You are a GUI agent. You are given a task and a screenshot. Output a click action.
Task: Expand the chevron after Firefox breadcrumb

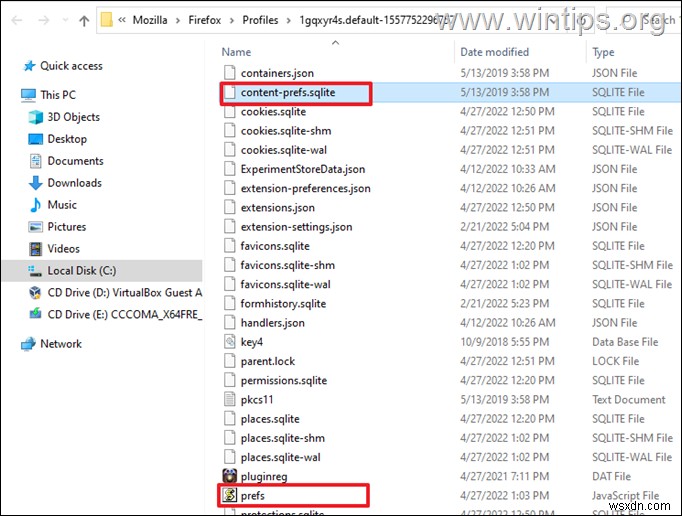pyautogui.click(x=232, y=20)
